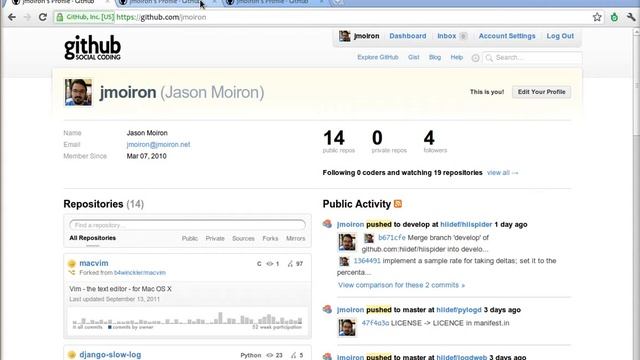Open the Gist link

[413, 57]
